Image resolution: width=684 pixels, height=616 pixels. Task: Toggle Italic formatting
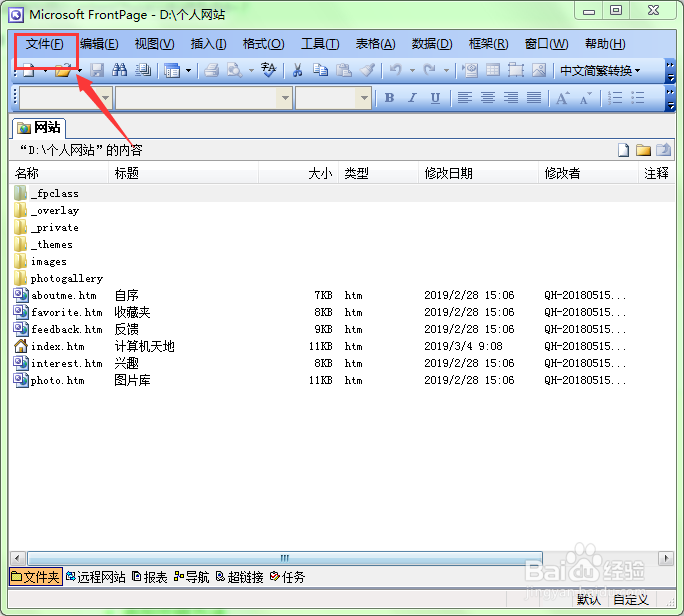pyautogui.click(x=412, y=98)
